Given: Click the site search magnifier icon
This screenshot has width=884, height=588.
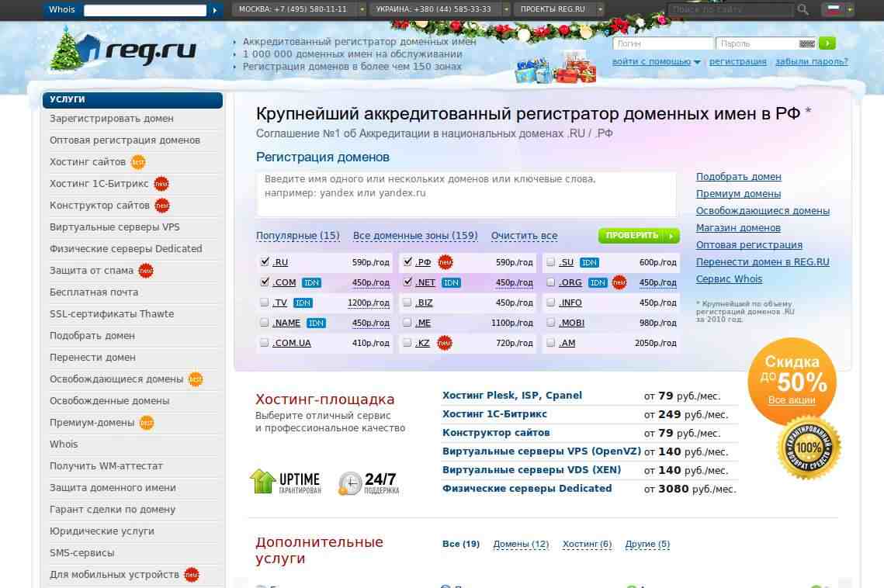Looking at the screenshot, I should click(803, 9).
